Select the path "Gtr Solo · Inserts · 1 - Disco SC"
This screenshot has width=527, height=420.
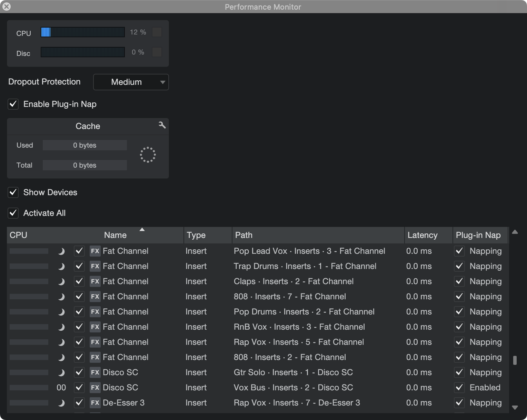tap(294, 372)
